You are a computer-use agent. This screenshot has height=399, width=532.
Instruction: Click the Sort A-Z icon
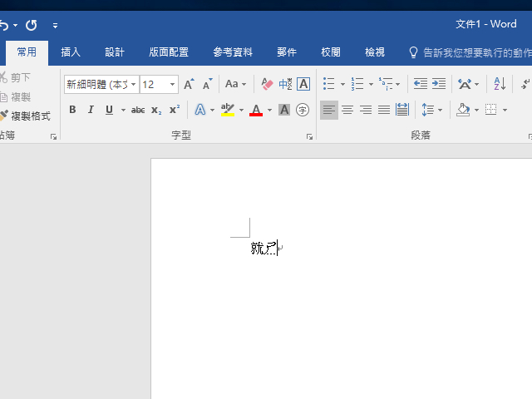[x=500, y=84]
